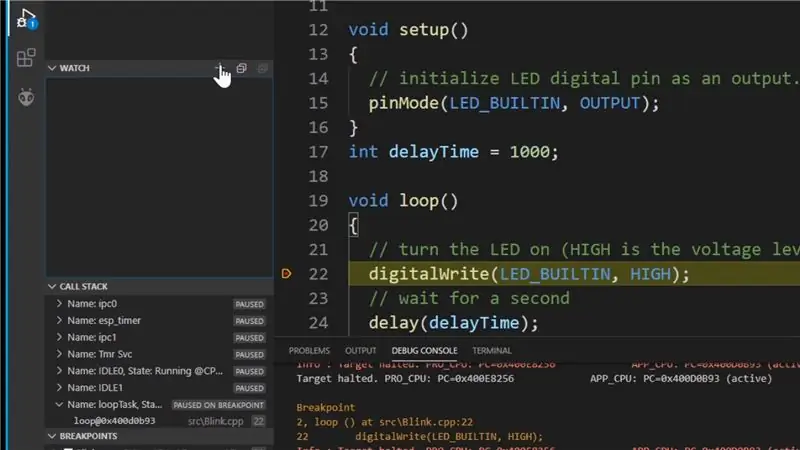
Task: Remove all watch expressions
Action: tap(262, 68)
